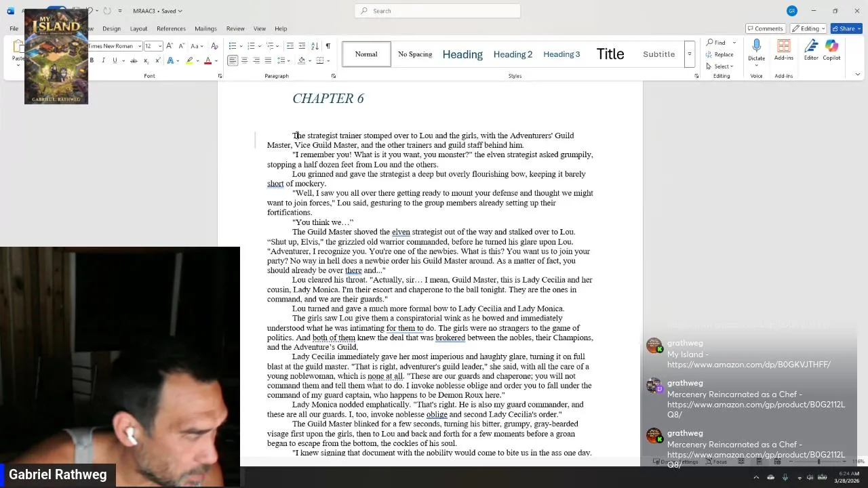Apply Heading 2 style
Screen dimensions: 868x488
coord(513,54)
